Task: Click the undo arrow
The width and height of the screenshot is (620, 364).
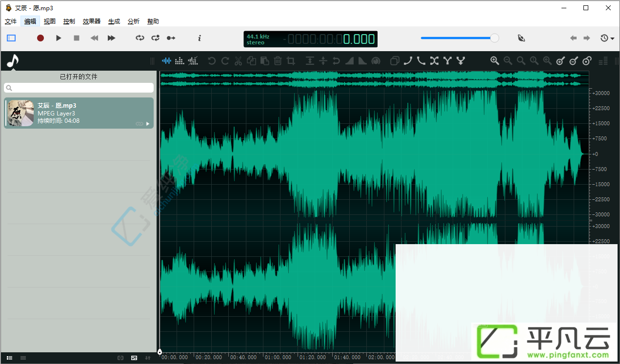Action: (212, 61)
